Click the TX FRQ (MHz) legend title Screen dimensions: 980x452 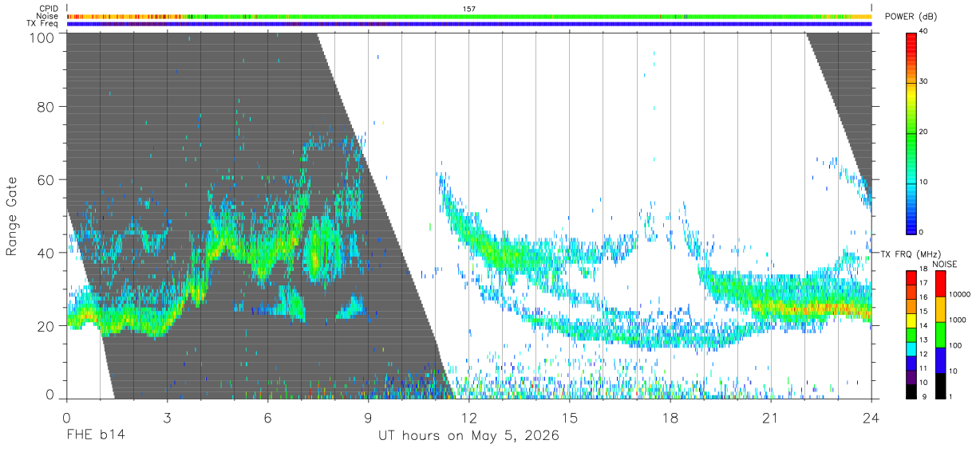[x=909, y=254]
